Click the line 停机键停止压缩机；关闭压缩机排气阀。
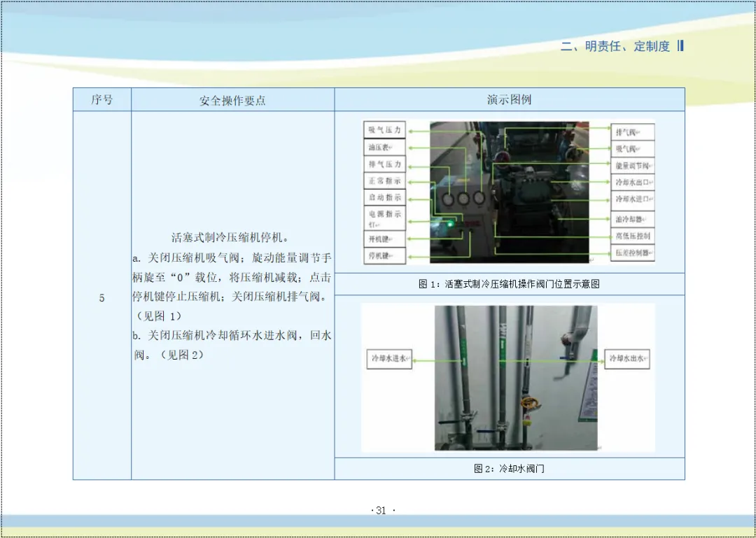This screenshot has width=756, height=538. [232, 297]
